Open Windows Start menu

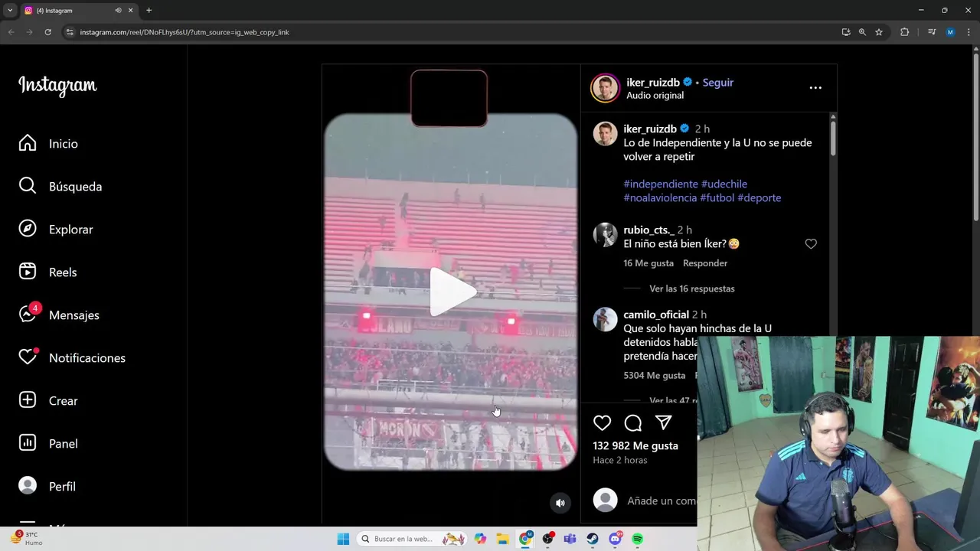click(343, 539)
